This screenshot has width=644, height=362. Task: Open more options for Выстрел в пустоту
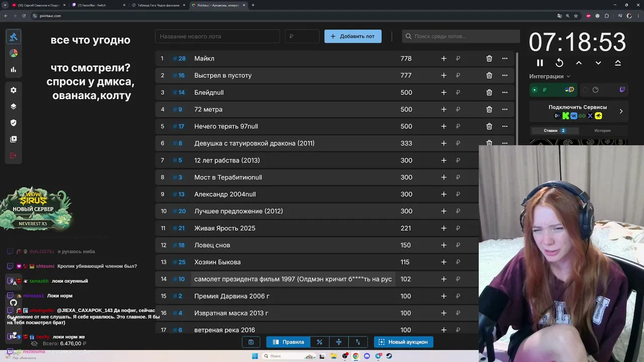505,75
